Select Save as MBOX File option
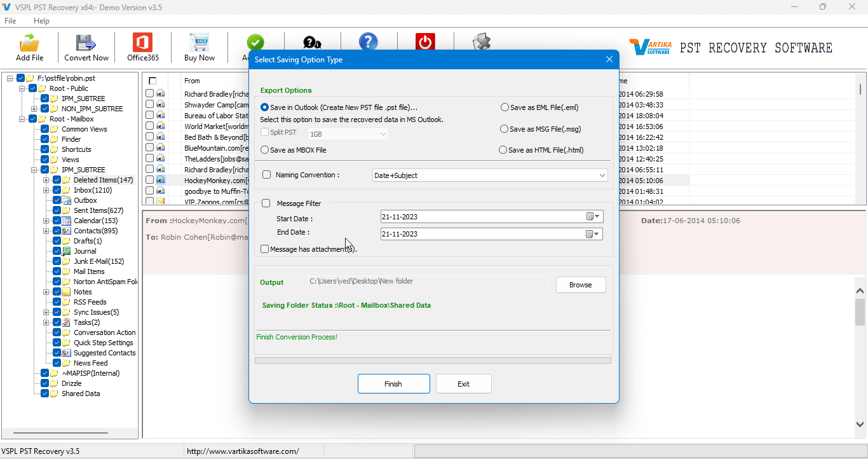 [265, 150]
